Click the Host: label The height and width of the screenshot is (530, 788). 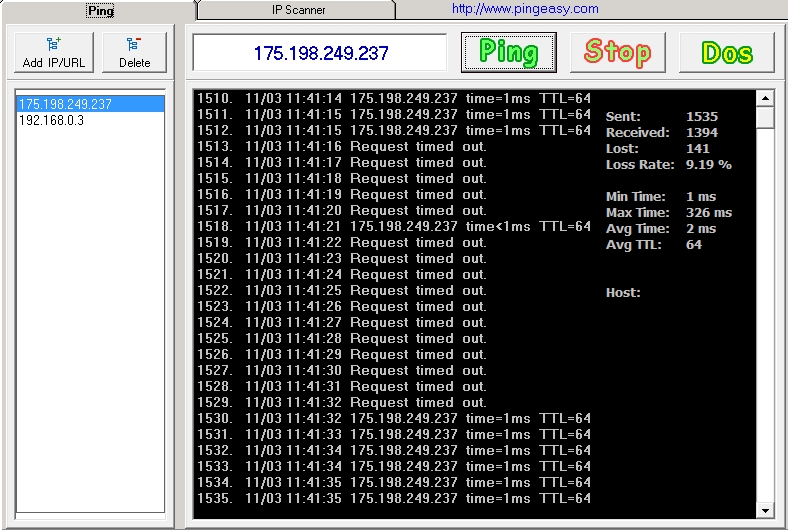pos(623,292)
